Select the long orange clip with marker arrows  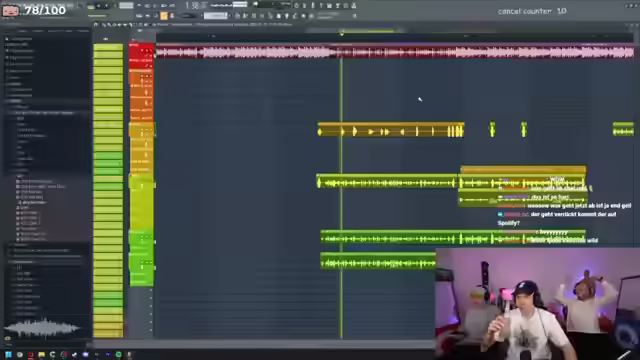coord(391,130)
